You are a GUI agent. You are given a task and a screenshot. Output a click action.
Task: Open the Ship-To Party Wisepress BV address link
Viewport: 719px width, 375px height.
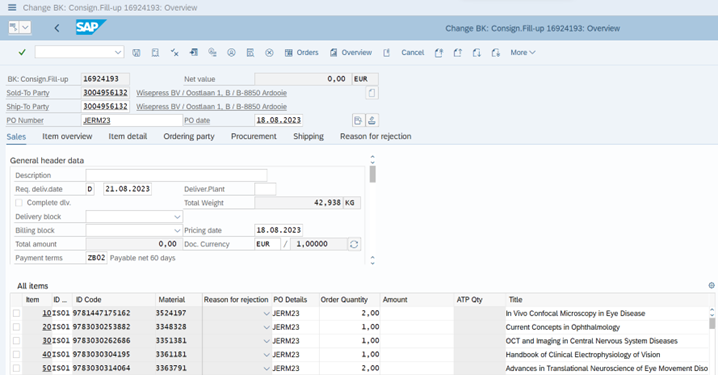(x=211, y=107)
